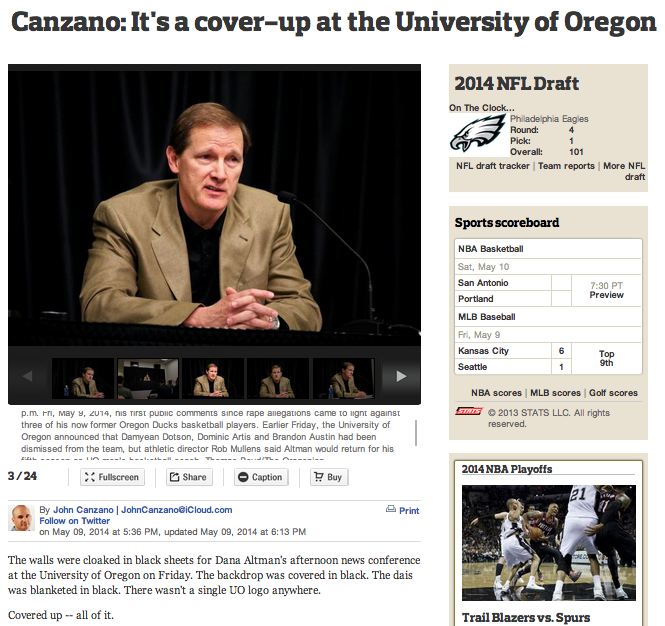This screenshot has width=665, height=626.
Task: Click the Philadelphia Eagles logo
Action: coord(478,133)
